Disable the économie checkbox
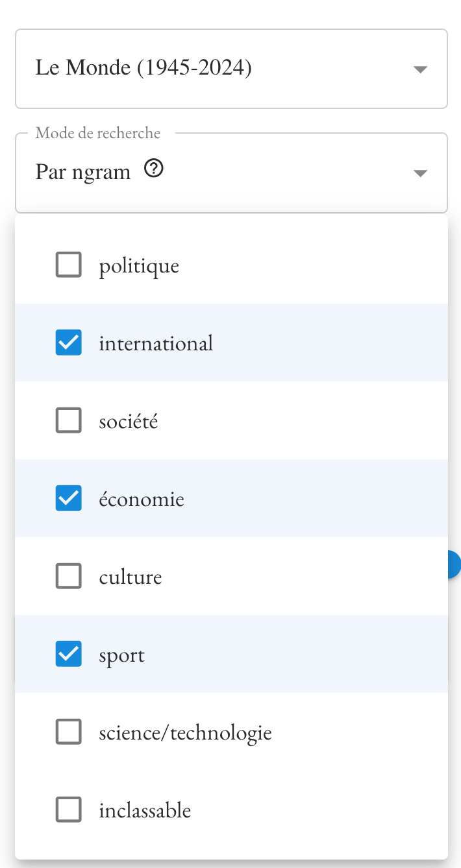The image size is (461, 868). click(x=69, y=498)
